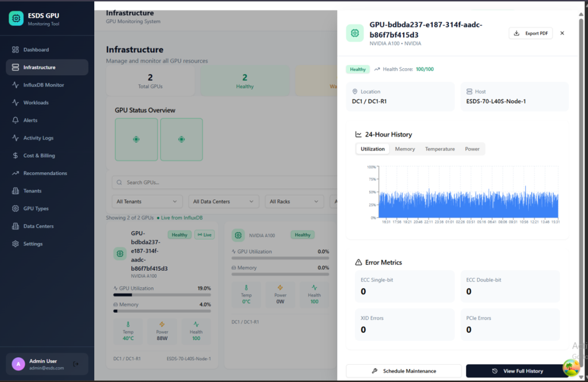Image resolution: width=588 pixels, height=382 pixels.
Task: Click Schedule Maintenance button
Action: 404,371
